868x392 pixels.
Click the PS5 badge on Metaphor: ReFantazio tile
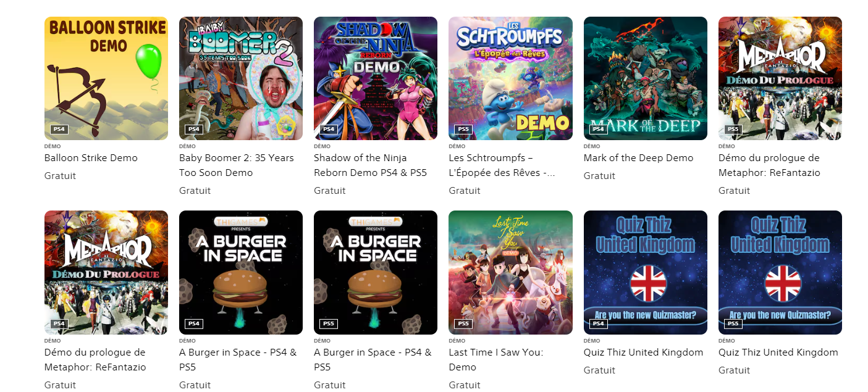click(x=733, y=129)
